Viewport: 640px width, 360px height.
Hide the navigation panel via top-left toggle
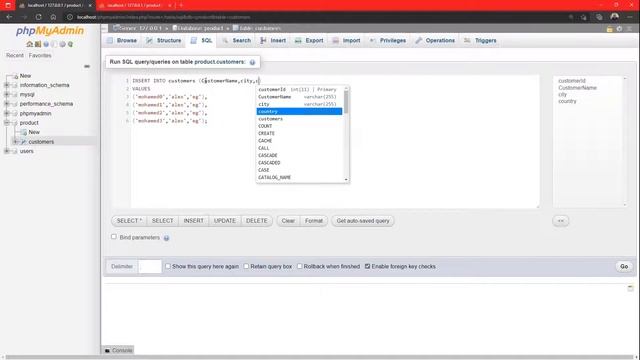(x=104, y=28)
